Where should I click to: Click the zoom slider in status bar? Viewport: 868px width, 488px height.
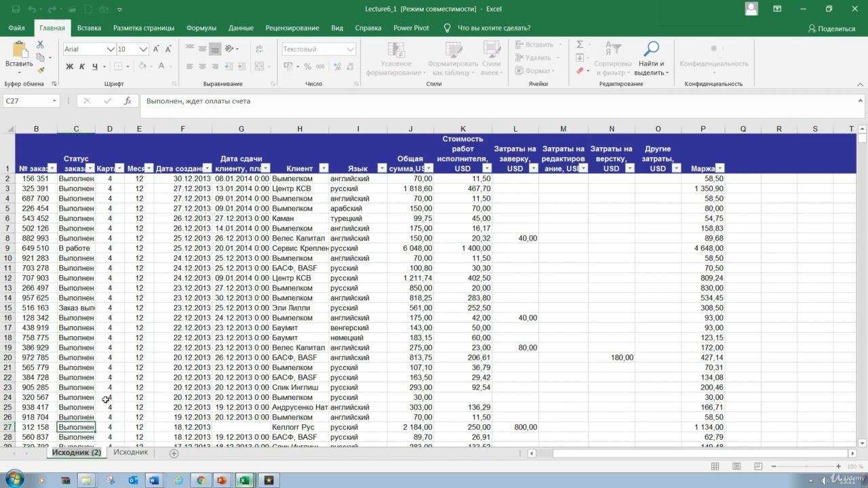(807, 466)
